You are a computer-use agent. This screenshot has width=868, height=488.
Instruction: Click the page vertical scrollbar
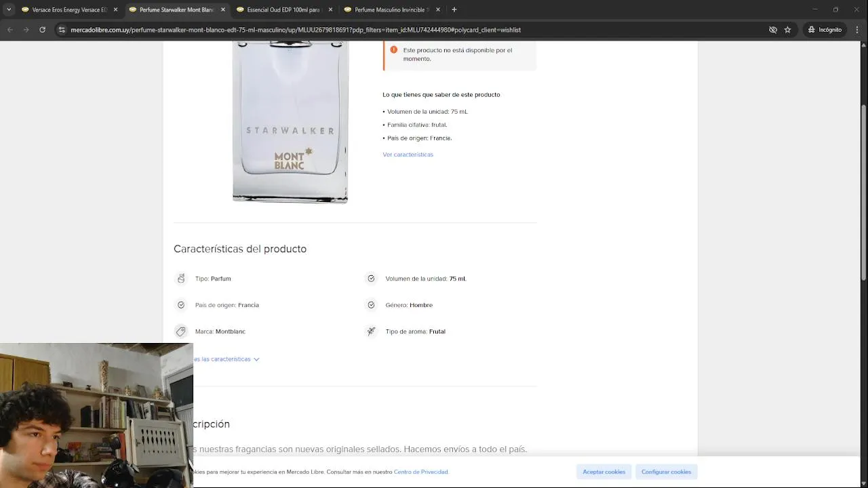(863, 192)
